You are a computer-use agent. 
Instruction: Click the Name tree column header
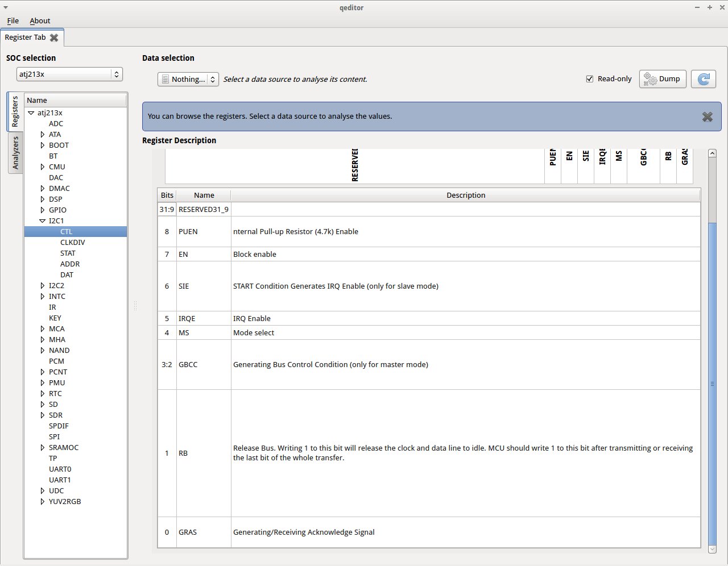75,100
